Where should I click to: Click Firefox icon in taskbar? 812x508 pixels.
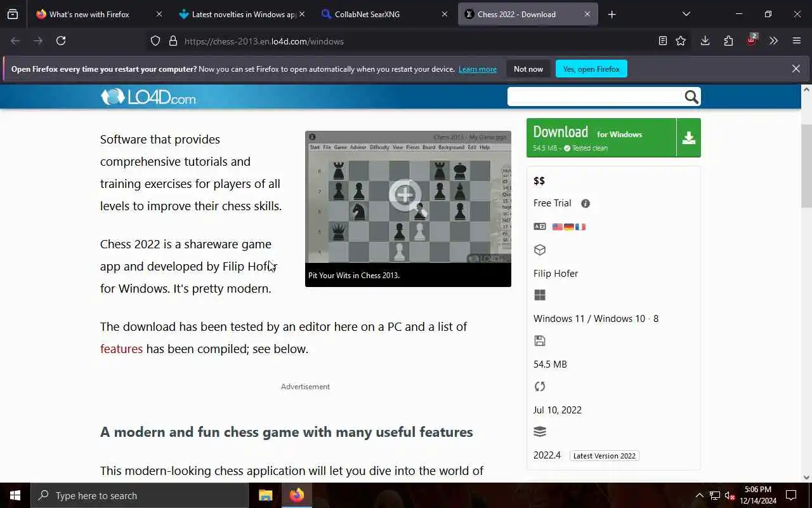tap(297, 495)
